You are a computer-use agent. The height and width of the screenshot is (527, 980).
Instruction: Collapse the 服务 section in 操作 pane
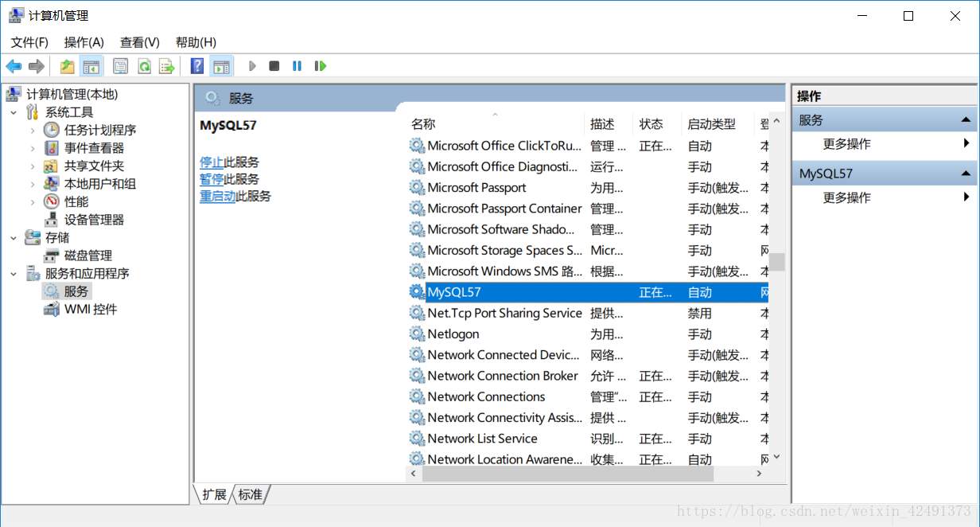[x=966, y=120]
